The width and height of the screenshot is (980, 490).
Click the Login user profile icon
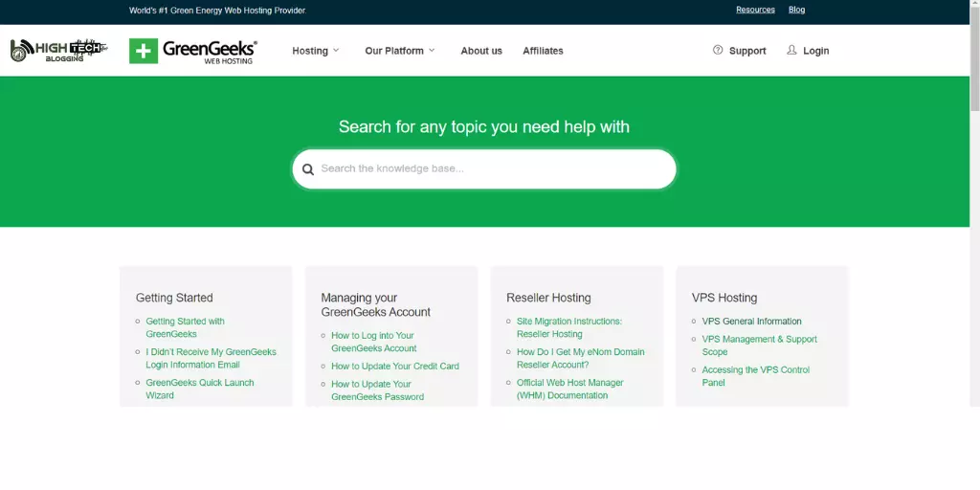click(x=791, y=50)
